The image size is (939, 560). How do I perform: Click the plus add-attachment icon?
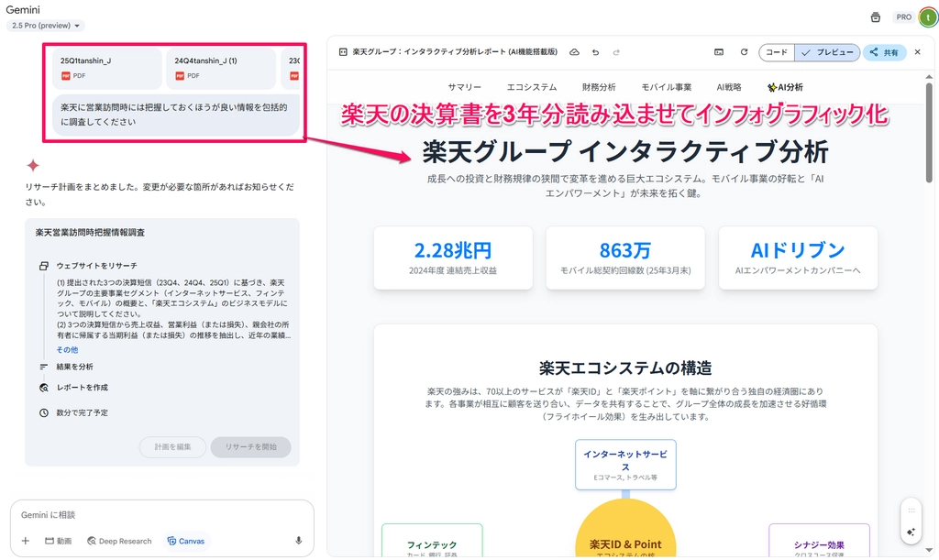pyautogui.click(x=25, y=541)
